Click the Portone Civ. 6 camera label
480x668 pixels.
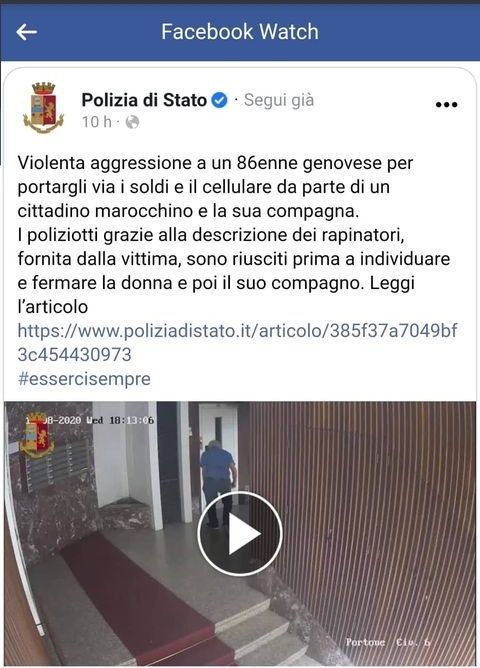coord(388,642)
